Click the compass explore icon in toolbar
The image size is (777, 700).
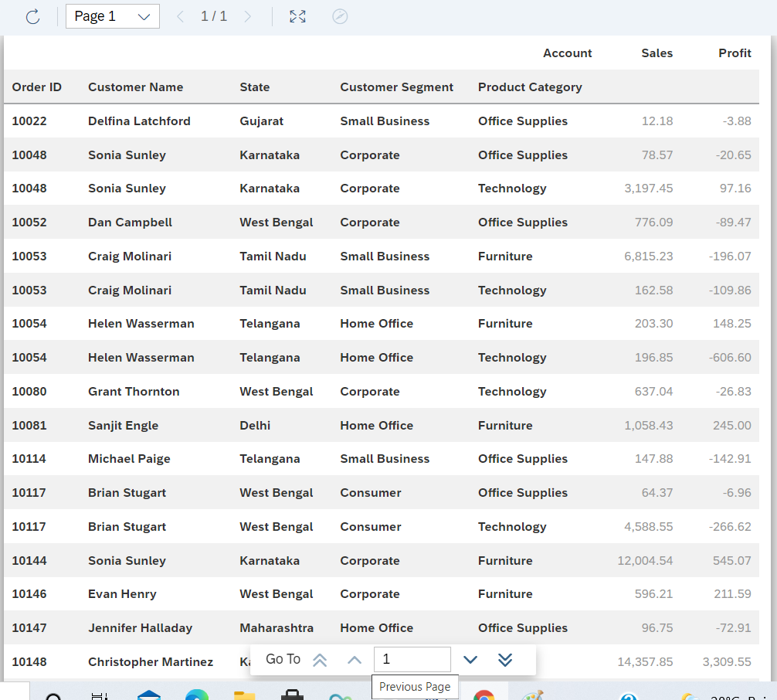pyautogui.click(x=340, y=16)
